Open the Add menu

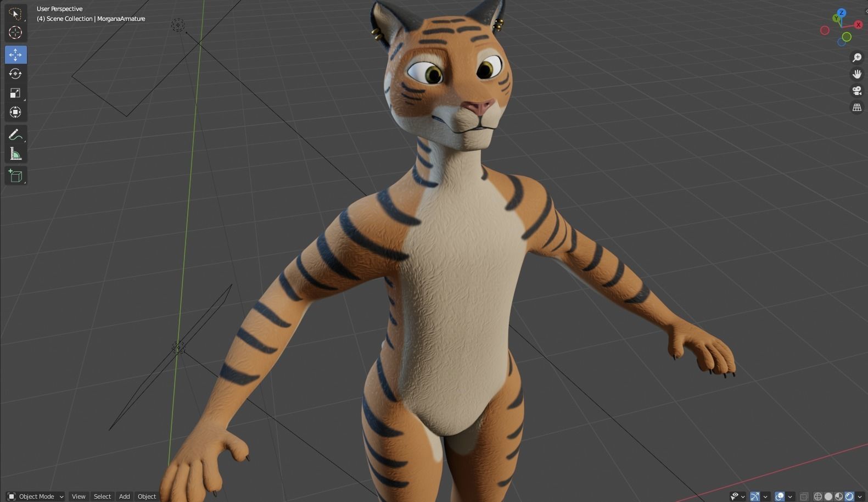pyautogui.click(x=125, y=497)
